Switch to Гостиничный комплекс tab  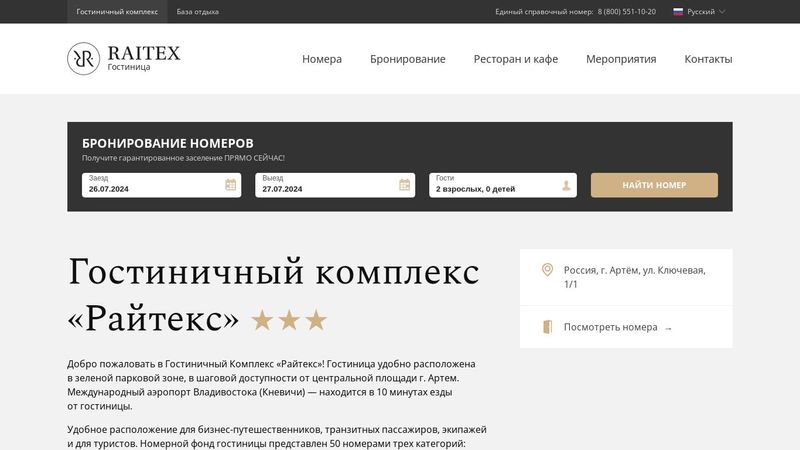[x=117, y=12]
